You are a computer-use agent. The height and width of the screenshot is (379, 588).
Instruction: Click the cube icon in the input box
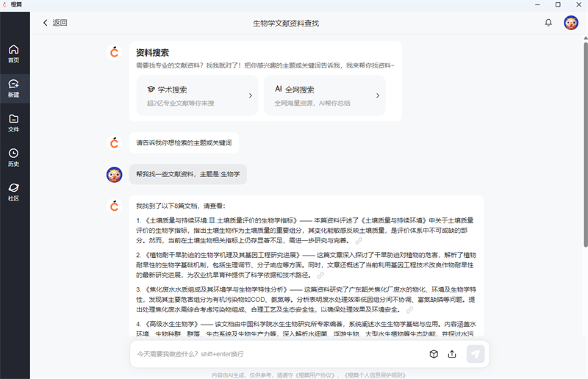(x=434, y=354)
